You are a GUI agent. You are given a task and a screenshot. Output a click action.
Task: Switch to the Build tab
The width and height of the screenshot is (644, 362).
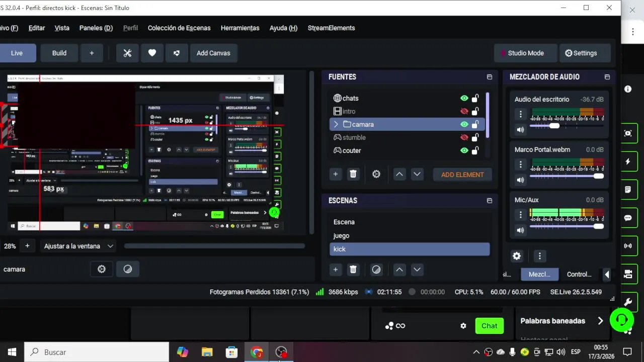tap(59, 53)
